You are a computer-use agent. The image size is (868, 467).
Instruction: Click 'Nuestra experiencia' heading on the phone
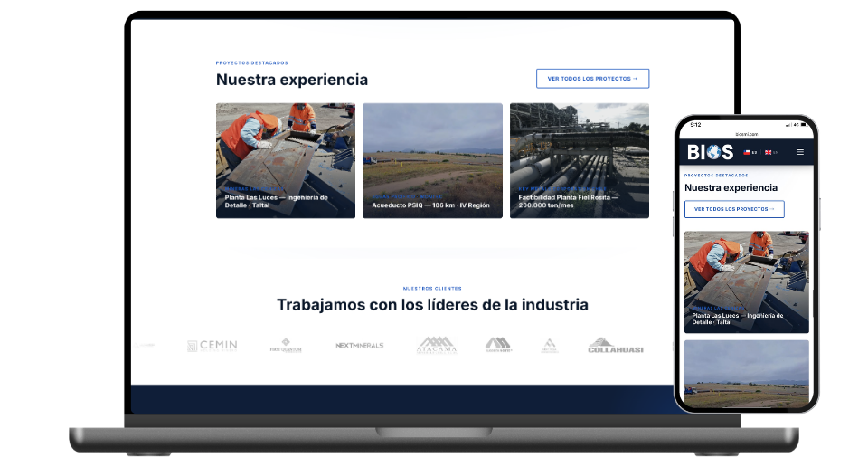(x=731, y=188)
